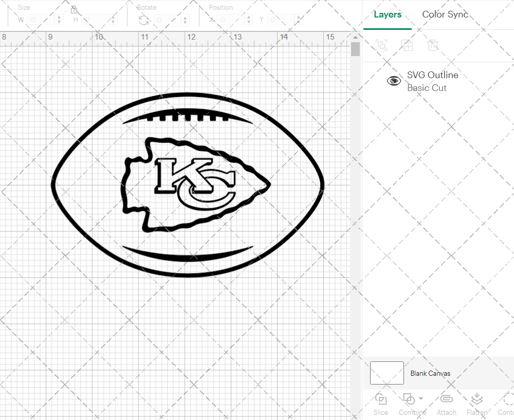The width and height of the screenshot is (514, 420).
Task: Click the Position Y input field
Action: coord(280,20)
